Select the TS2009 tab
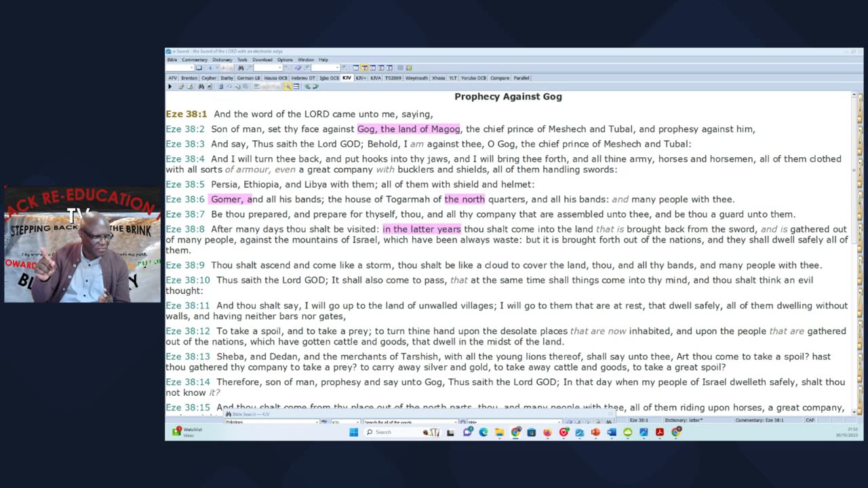Image resolution: width=868 pixels, height=488 pixels. point(393,78)
